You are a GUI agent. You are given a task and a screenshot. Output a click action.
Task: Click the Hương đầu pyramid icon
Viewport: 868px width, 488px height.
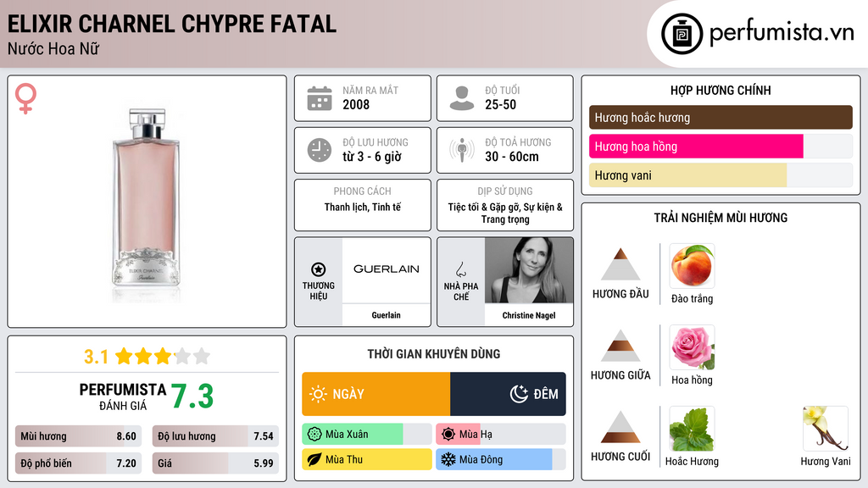tap(620, 264)
